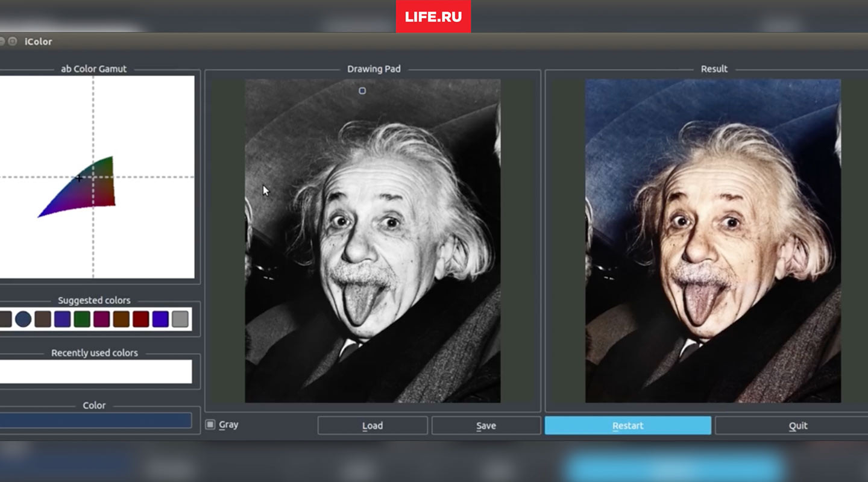Click the iColor window title text

[x=39, y=42]
